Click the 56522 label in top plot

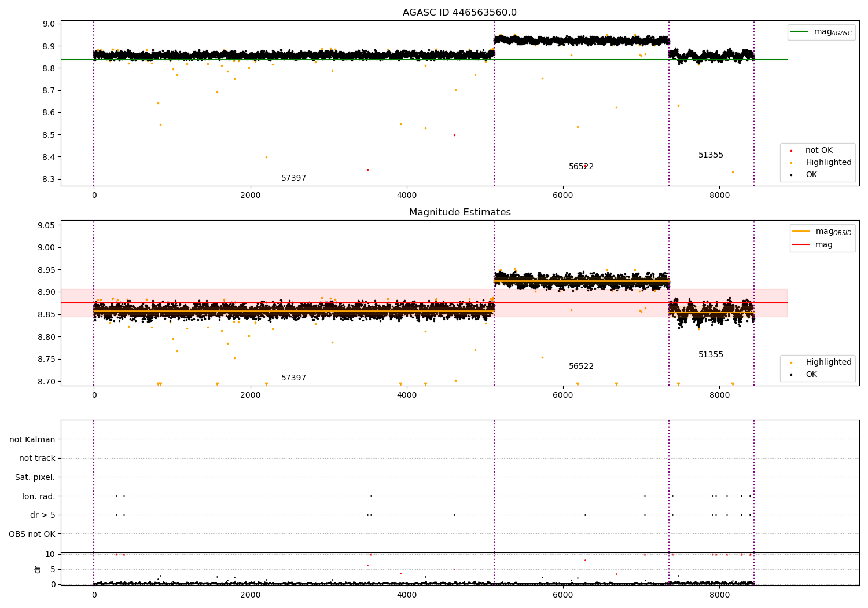(x=581, y=167)
